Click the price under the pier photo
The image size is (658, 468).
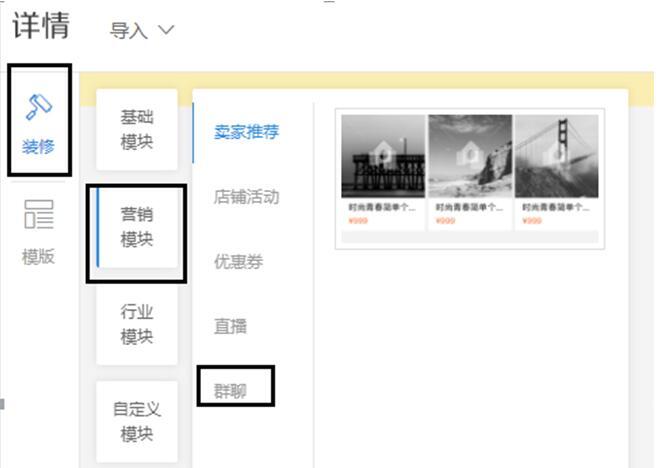pos(358,221)
